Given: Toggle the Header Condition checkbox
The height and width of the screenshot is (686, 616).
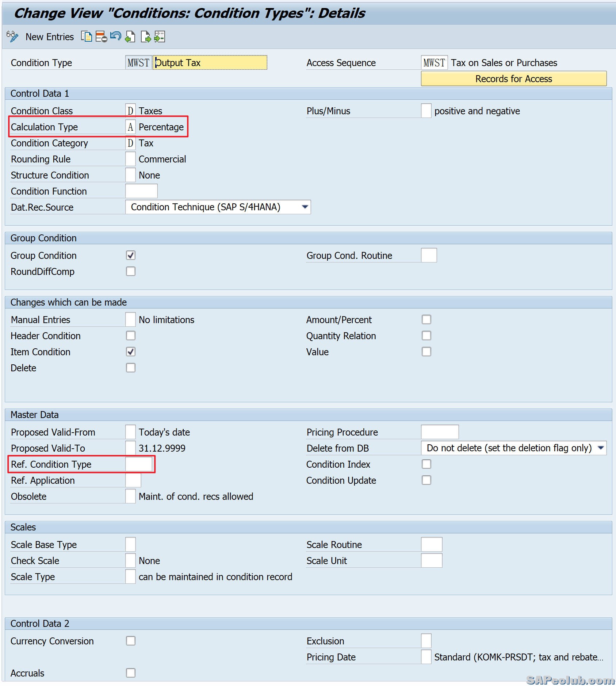Looking at the screenshot, I should 131,336.
